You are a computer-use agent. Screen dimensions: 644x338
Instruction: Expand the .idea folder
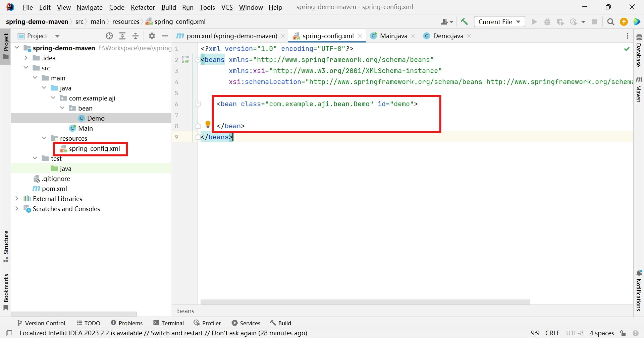coord(26,58)
